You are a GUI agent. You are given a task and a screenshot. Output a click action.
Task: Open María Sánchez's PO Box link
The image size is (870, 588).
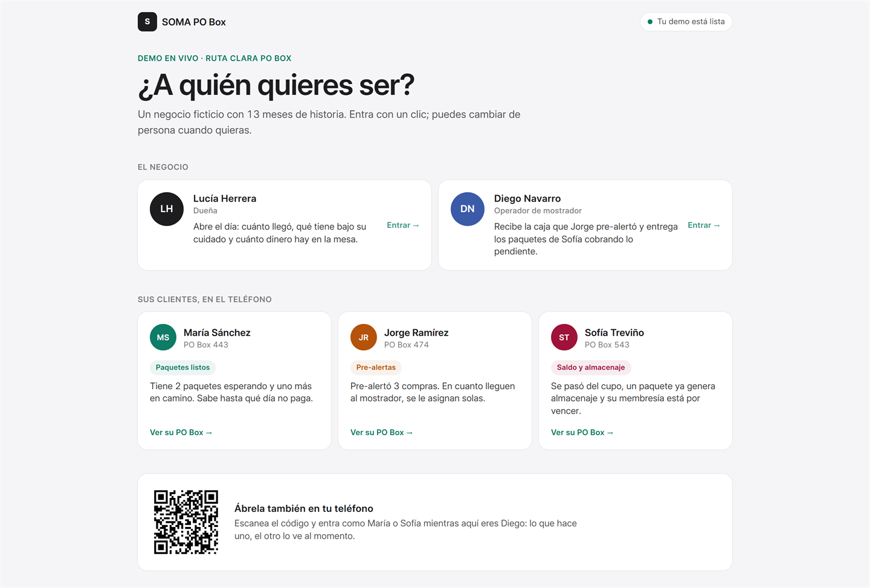pos(181,433)
